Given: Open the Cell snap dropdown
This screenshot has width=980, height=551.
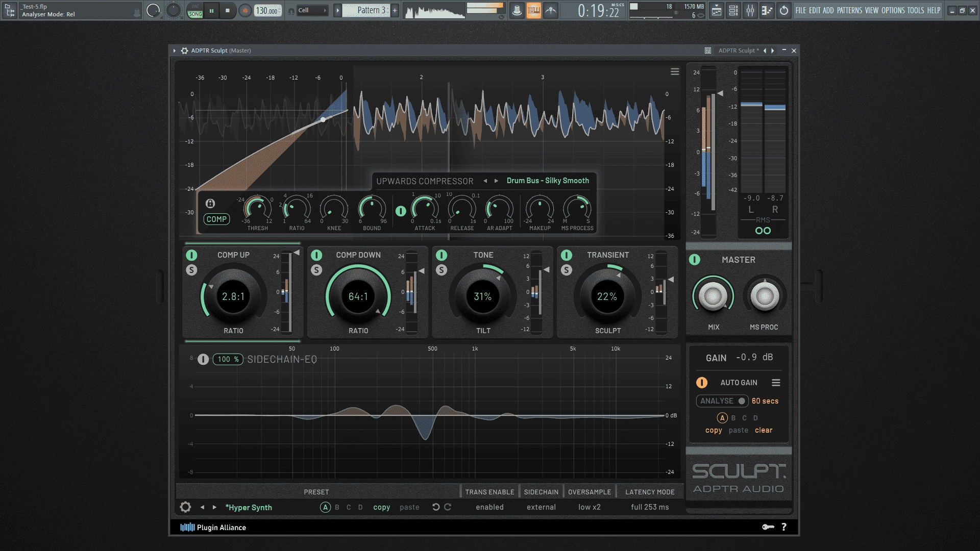Looking at the screenshot, I should tap(312, 10).
